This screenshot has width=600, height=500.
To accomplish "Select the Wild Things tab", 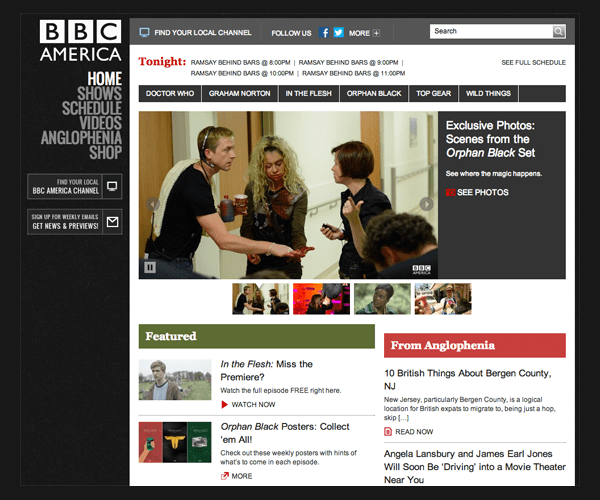I will click(488, 93).
